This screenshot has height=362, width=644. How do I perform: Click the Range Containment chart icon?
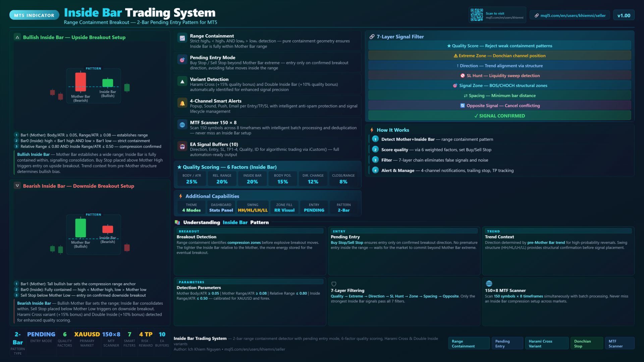click(182, 39)
